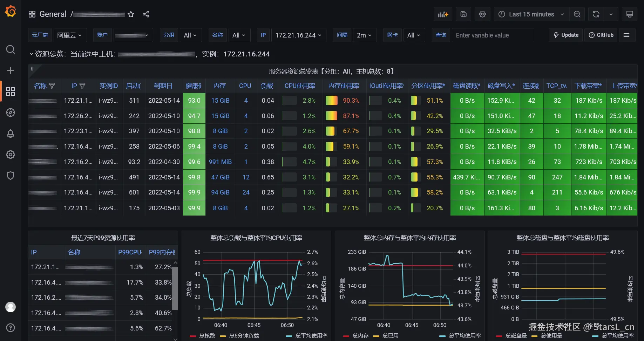Viewport: 644px width, 341px height.
Task: Open the 账户 variable dropdown
Action: pyautogui.click(x=133, y=35)
